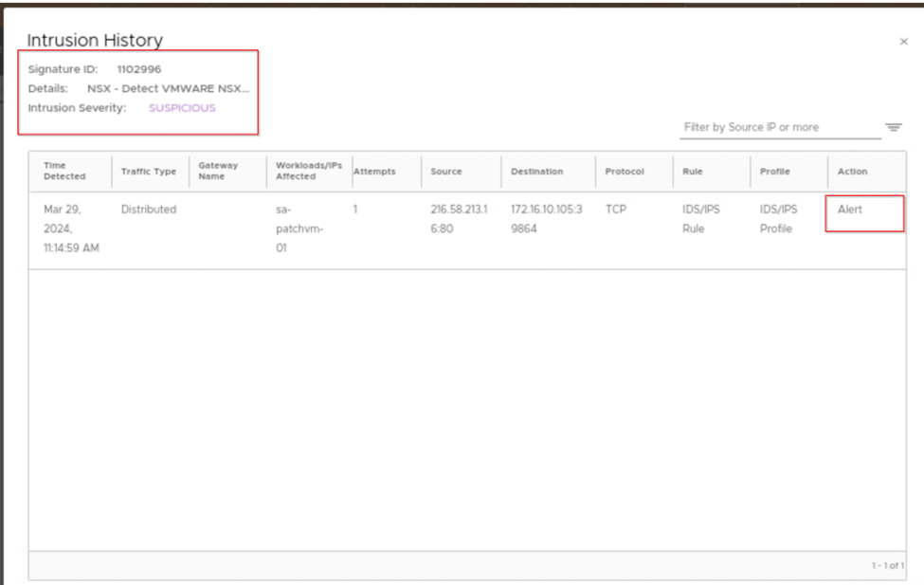This screenshot has width=924, height=585.
Task: Click the Protocol column header
Action: click(x=624, y=172)
